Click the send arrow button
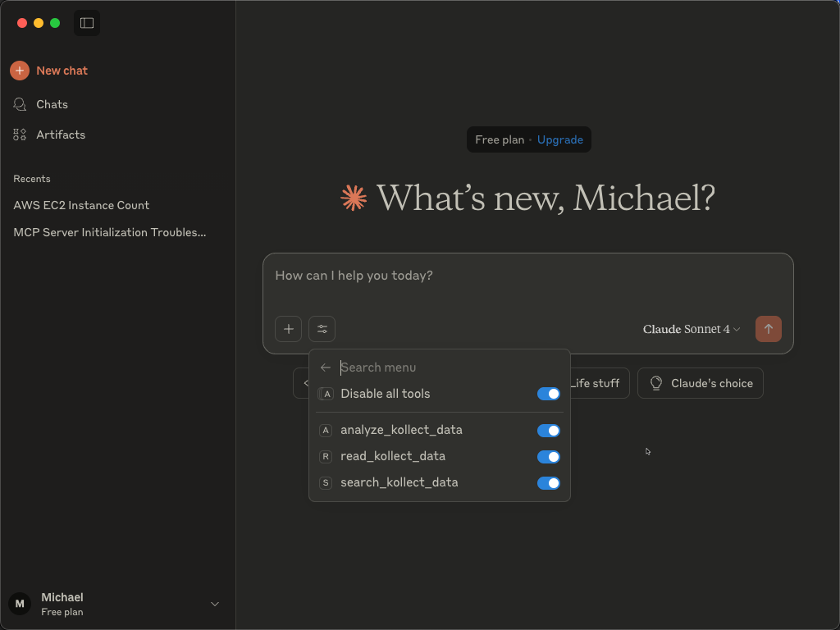The width and height of the screenshot is (840, 630). (768, 329)
